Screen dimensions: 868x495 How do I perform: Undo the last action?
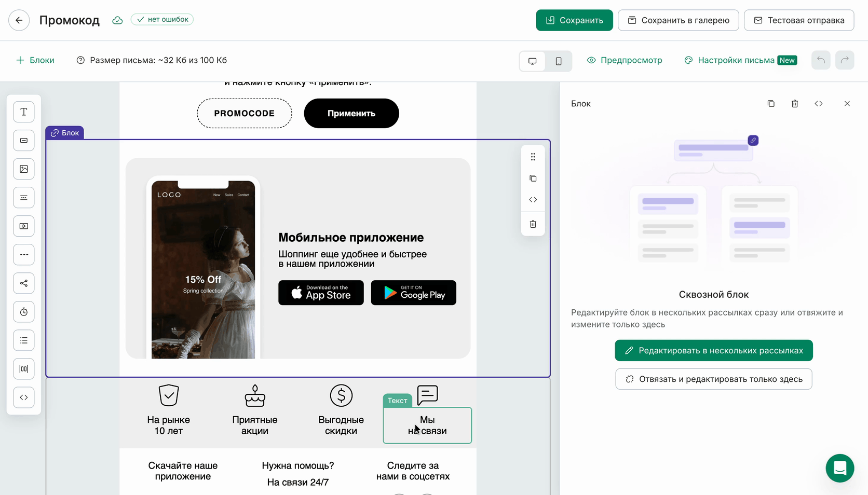click(821, 60)
